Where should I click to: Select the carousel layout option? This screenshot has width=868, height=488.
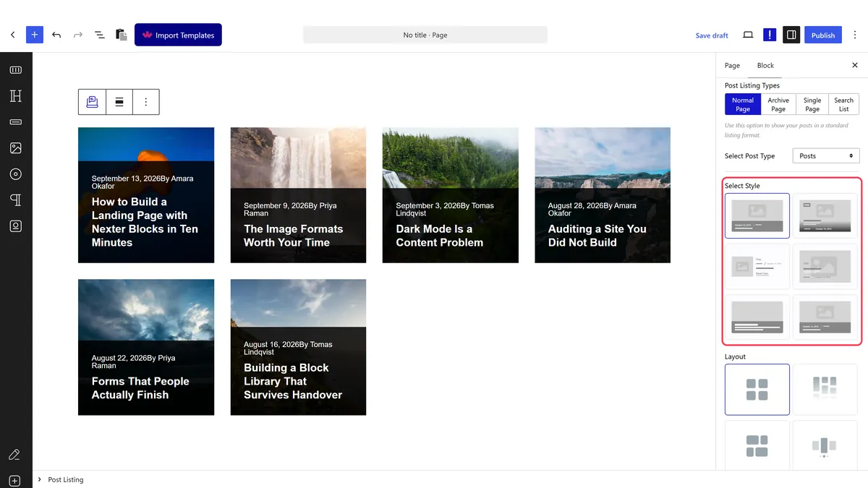click(825, 445)
